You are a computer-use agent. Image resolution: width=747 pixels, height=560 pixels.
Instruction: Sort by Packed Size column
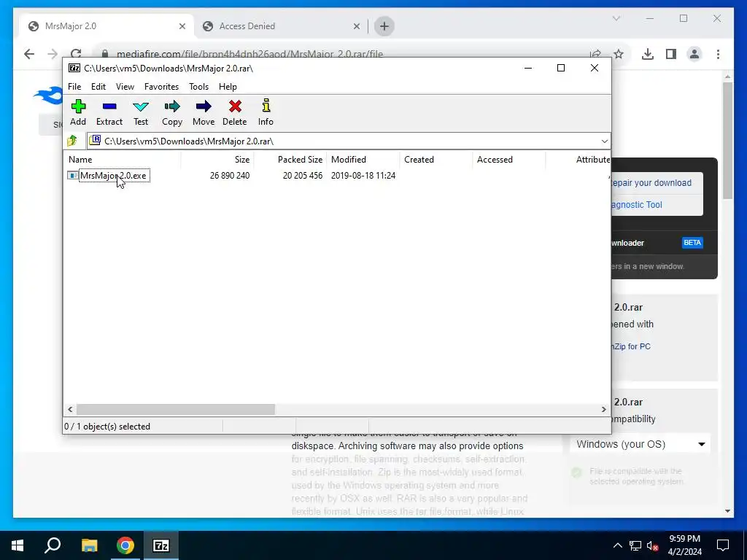(x=290, y=160)
